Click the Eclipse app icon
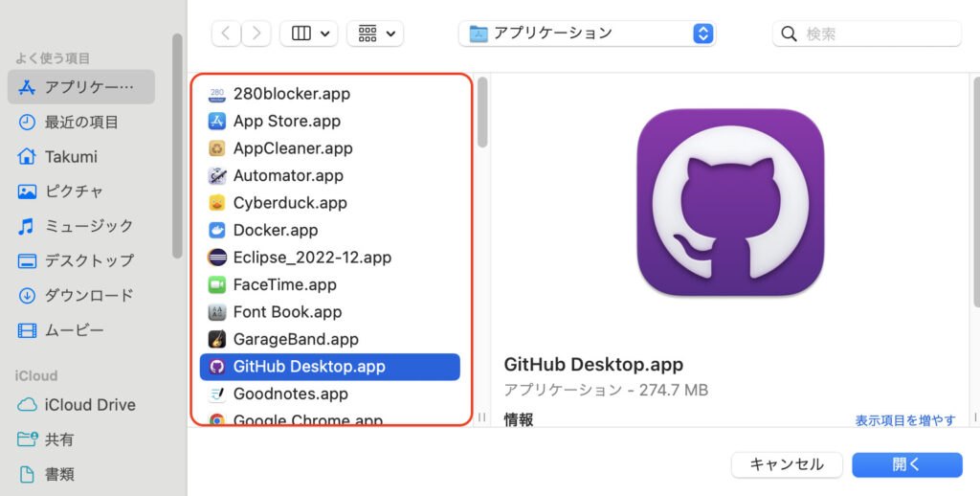Image resolution: width=980 pixels, height=496 pixels. point(217,257)
